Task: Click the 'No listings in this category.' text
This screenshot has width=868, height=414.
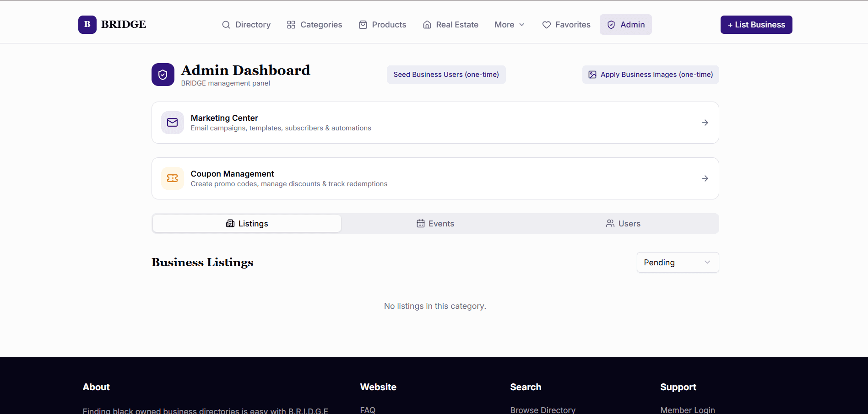Action: [x=435, y=306]
